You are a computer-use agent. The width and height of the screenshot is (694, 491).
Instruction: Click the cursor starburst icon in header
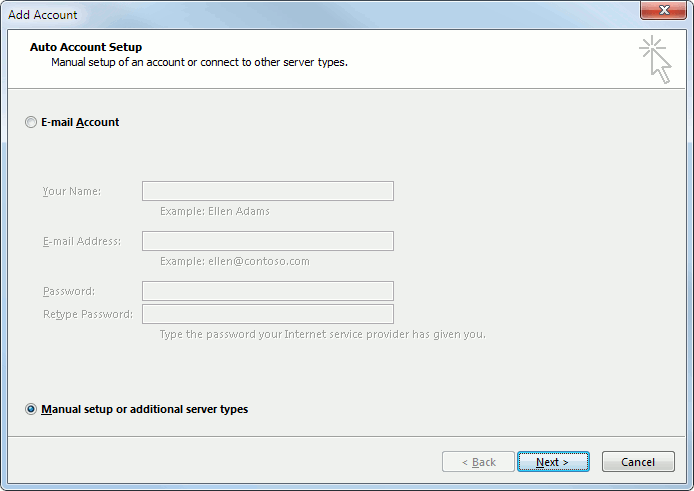tap(655, 59)
